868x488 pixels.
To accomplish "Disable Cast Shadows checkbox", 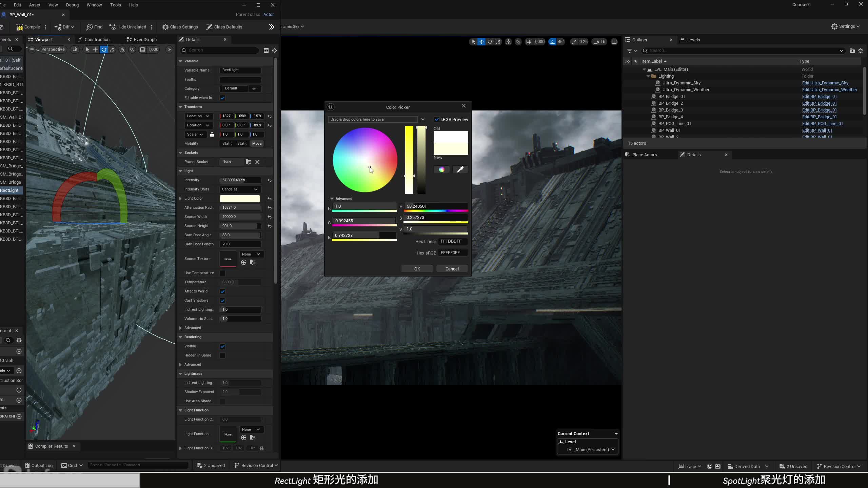I will pyautogui.click(x=222, y=301).
